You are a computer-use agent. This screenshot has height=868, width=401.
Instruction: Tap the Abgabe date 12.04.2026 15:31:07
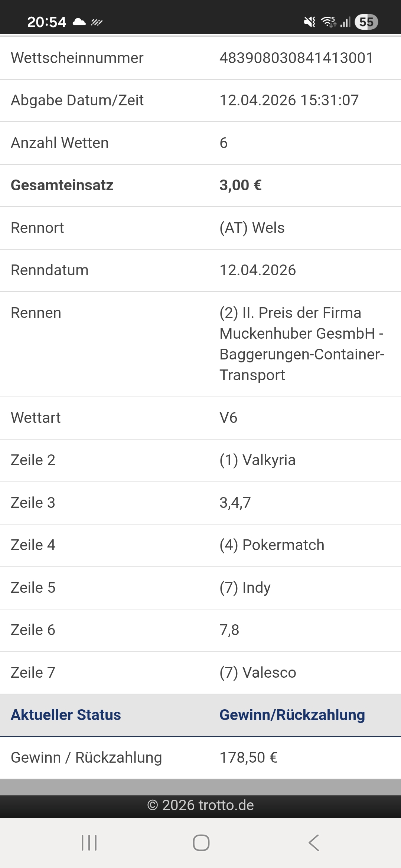click(289, 100)
